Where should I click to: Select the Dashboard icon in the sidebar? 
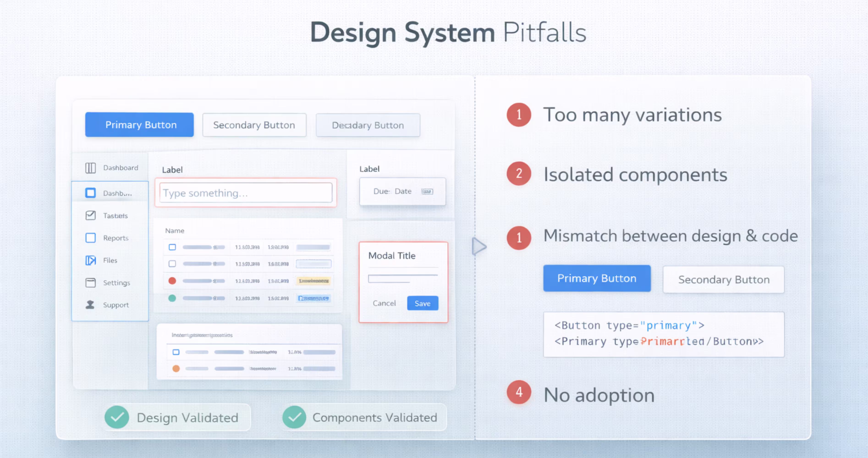coord(90,167)
